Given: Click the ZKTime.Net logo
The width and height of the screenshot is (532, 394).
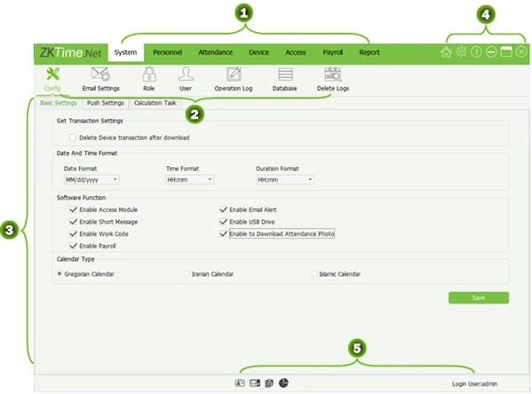Looking at the screenshot, I should (70, 52).
